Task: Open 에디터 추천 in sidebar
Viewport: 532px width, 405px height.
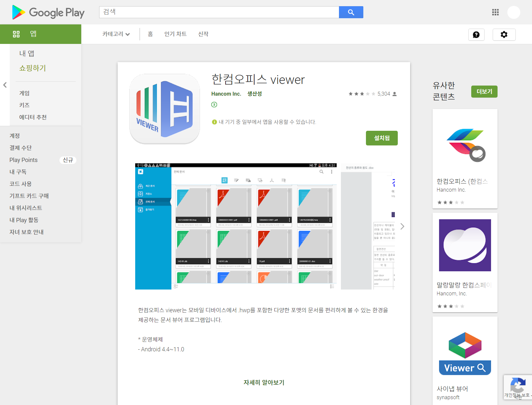Action: coord(33,117)
